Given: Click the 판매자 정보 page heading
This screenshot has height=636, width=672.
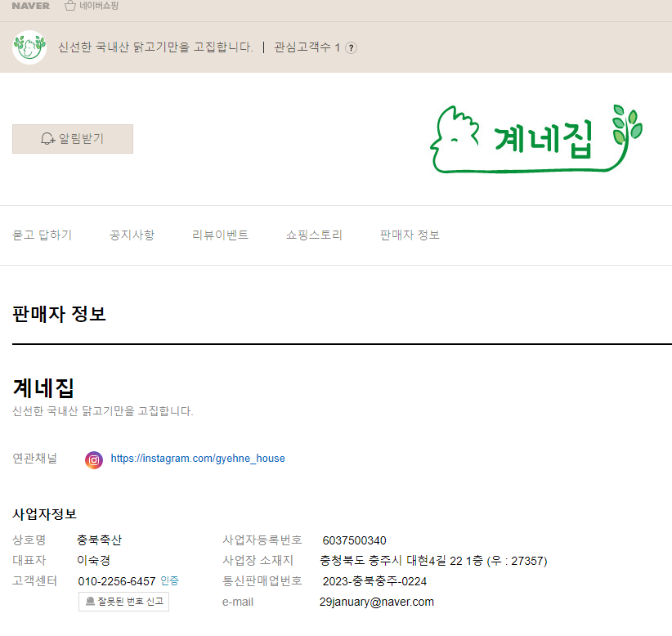Looking at the screenshot, I should pyautogui.click(x=59, y=314).
